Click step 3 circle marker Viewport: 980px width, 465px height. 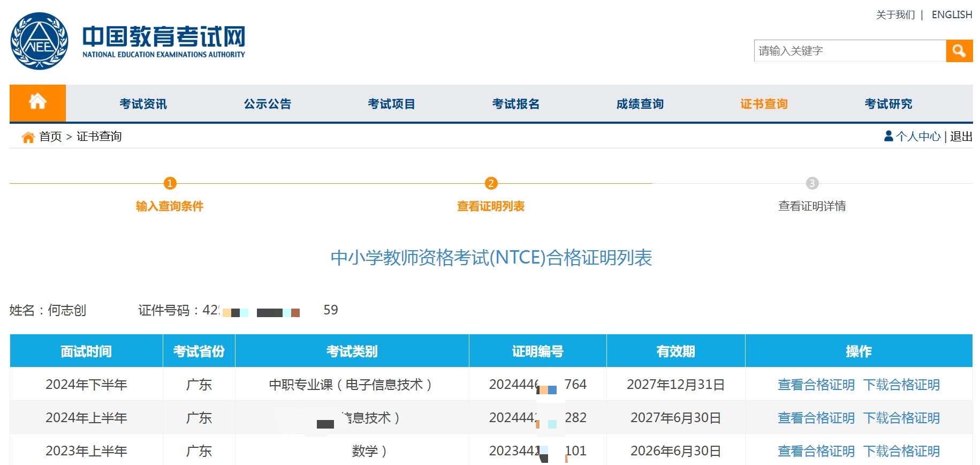point(812,184)
